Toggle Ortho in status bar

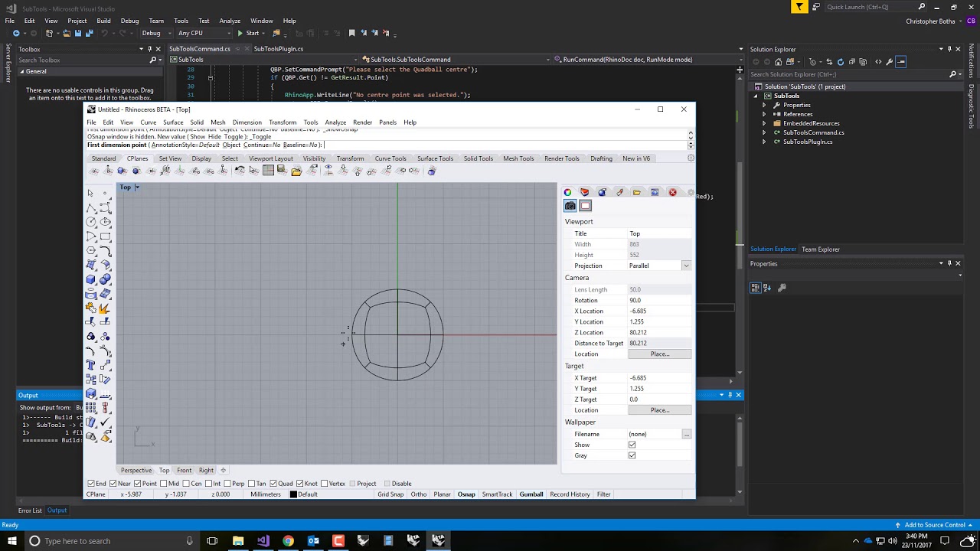418,494
